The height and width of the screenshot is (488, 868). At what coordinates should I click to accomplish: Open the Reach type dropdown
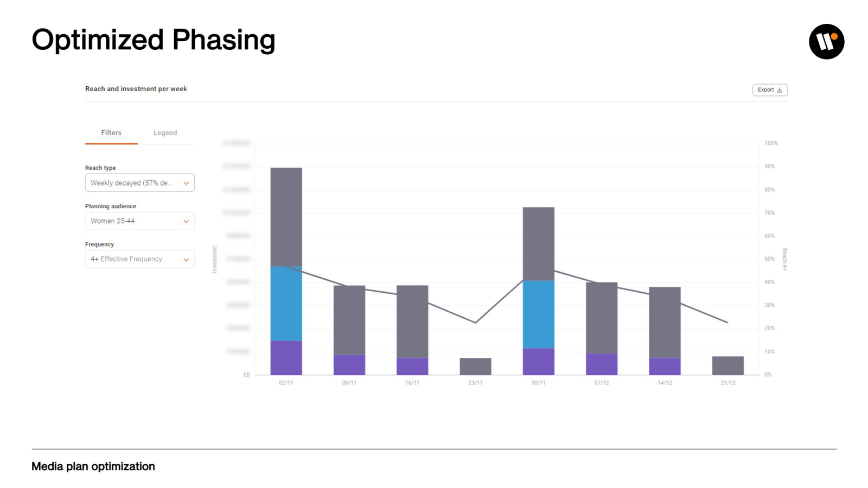[139, 183]
